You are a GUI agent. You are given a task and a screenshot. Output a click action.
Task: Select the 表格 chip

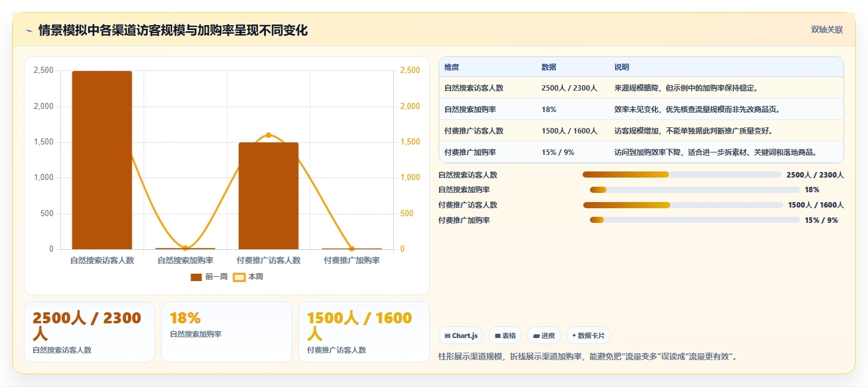505,336
